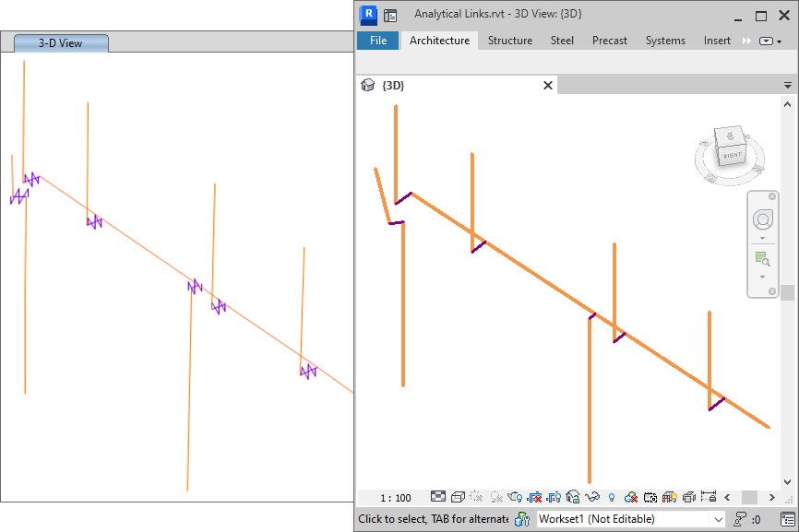Click the Steering Wheels navigation icon
The image size is (799, 532).
(762, 219)
